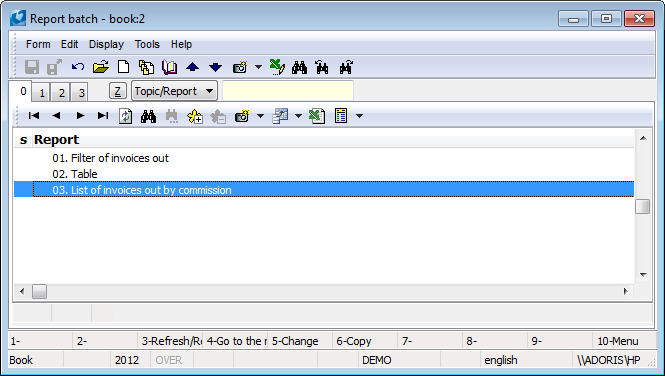The height and width of the screenshot is (376, 665).
Task: Open the dropdown beside the list camera icon
Action: tap(260, 116)
